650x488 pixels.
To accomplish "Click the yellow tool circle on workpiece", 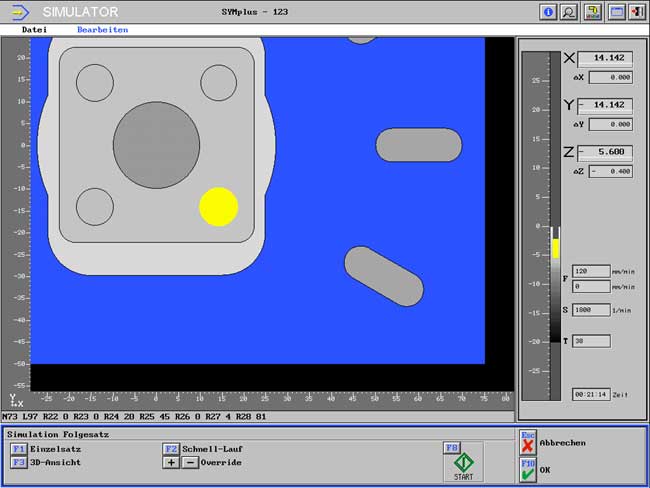I will (x=218, y=207).
